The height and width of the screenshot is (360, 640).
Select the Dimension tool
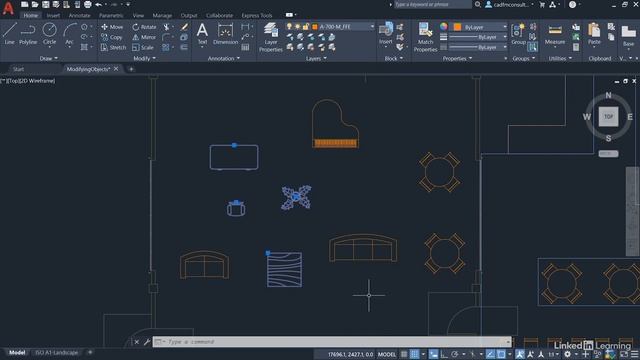pos(225,33)
